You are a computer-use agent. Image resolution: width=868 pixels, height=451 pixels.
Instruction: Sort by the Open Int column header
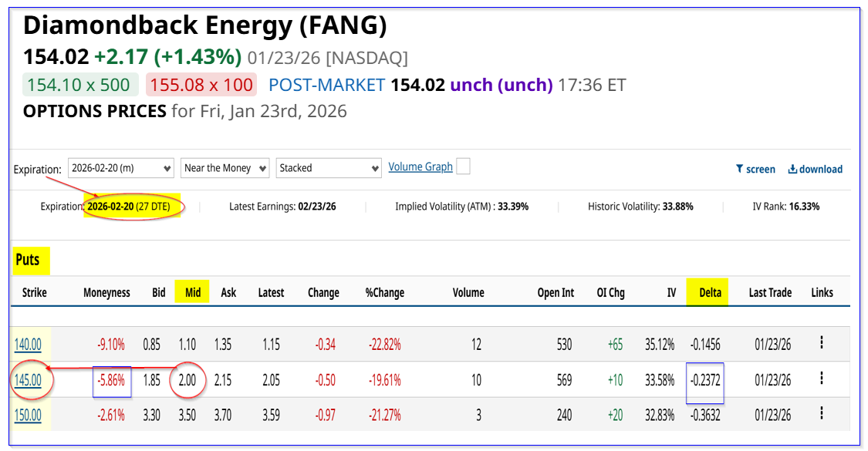coord(556,292)
